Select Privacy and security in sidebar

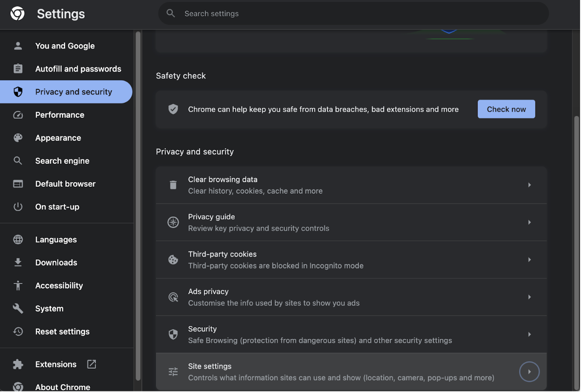66,92
